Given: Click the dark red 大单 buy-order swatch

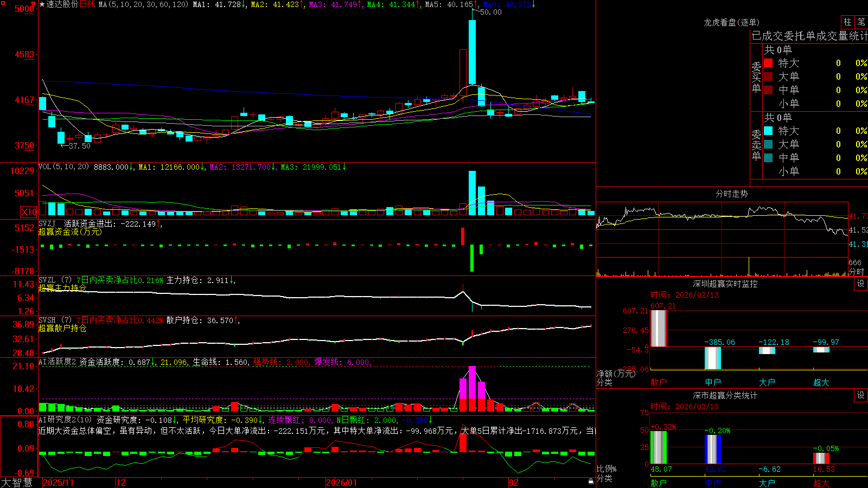Looking at the screenshot, I should click(x=768, y=76).
